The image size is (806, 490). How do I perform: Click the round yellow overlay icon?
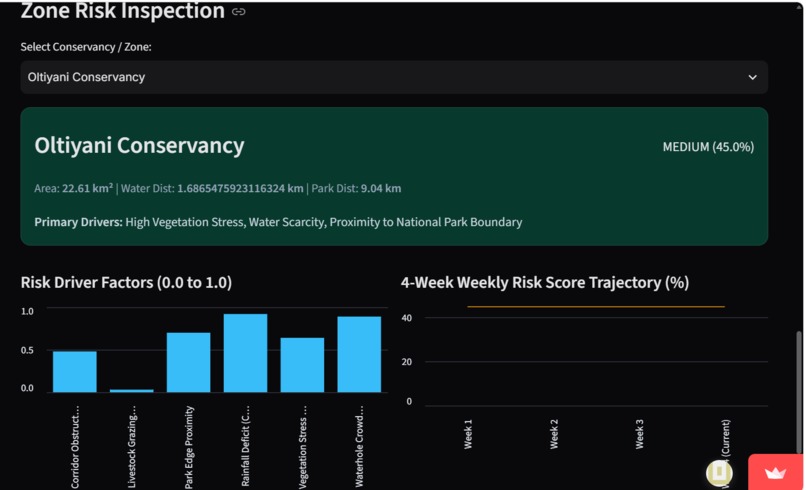pos(719,473)
